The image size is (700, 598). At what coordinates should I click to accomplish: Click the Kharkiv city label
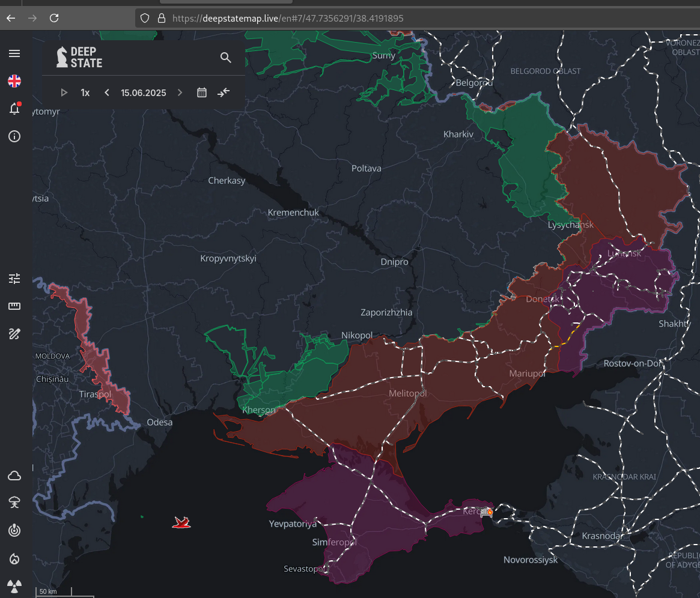(x=458, y=134)
